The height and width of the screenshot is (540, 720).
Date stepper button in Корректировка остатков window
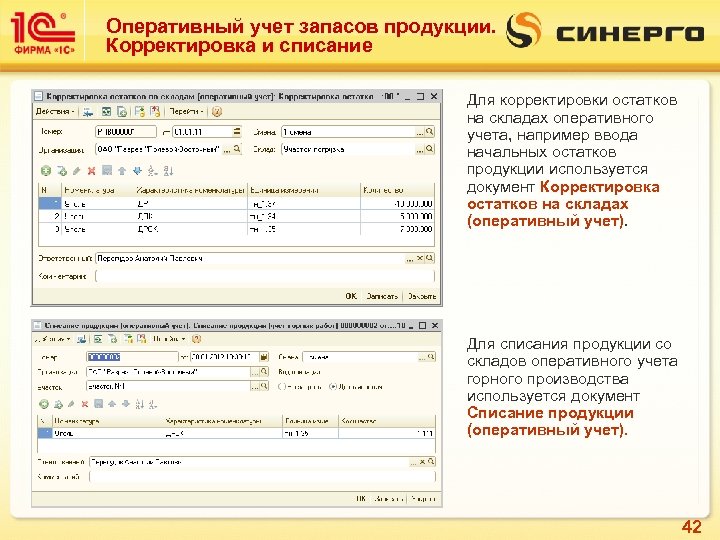point(236,132)
